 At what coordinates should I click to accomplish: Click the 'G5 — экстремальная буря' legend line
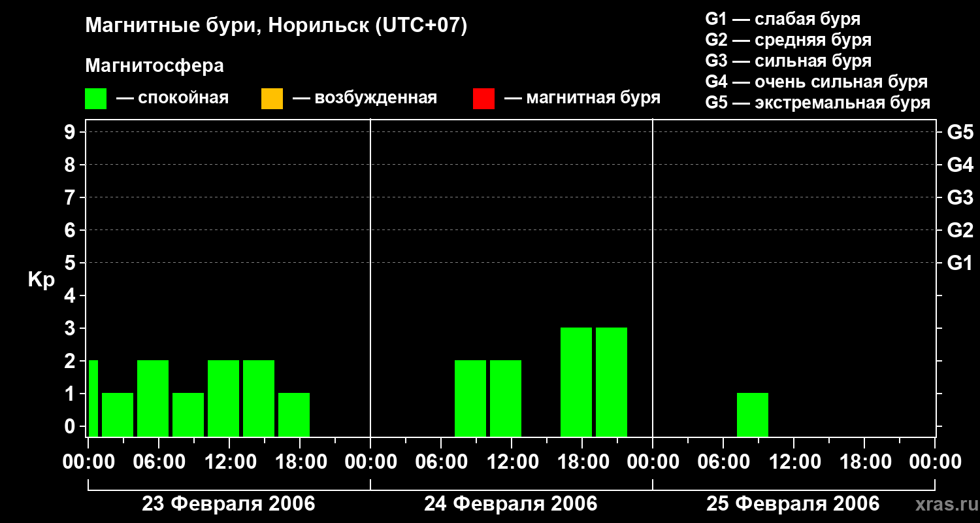[x=818, y=103]
